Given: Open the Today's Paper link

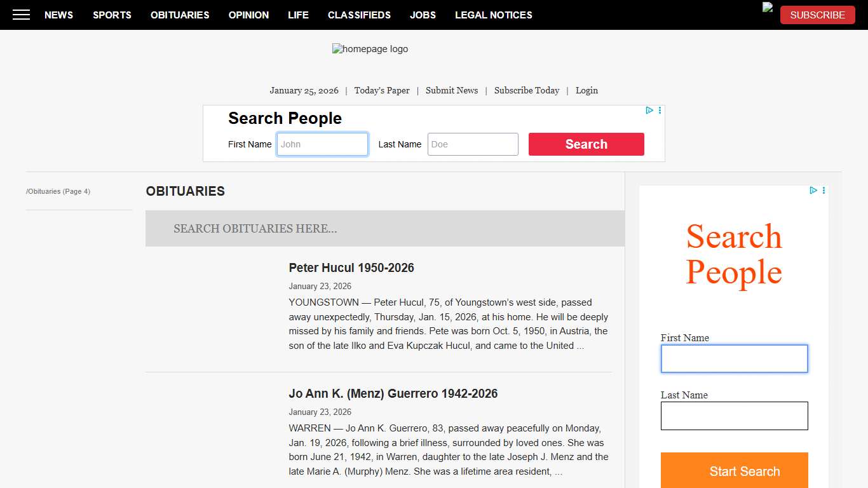Looking at the screenshot, I should [x=381, y=90].
